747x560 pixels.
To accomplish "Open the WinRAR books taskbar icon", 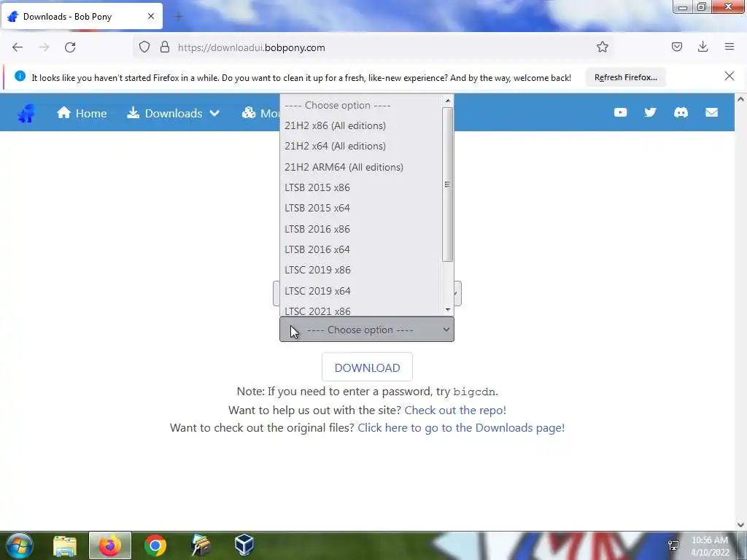I will click(201, 545).
